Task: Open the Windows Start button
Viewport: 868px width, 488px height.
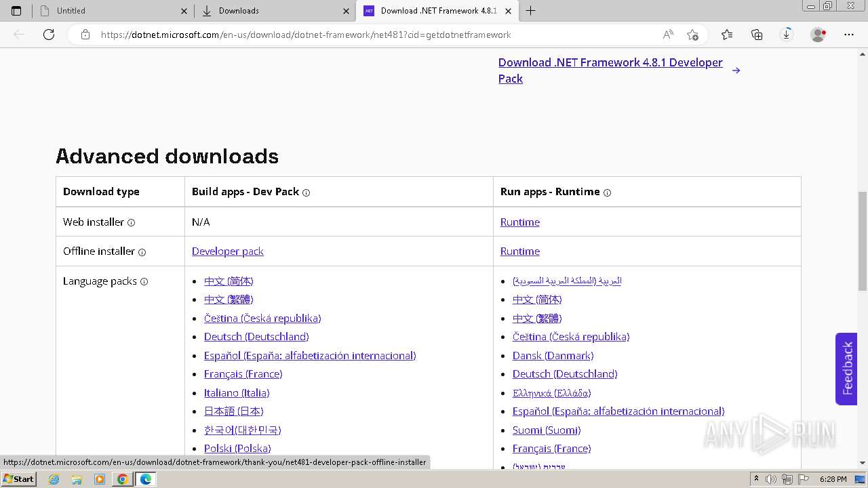Action: tap(19, 479)
